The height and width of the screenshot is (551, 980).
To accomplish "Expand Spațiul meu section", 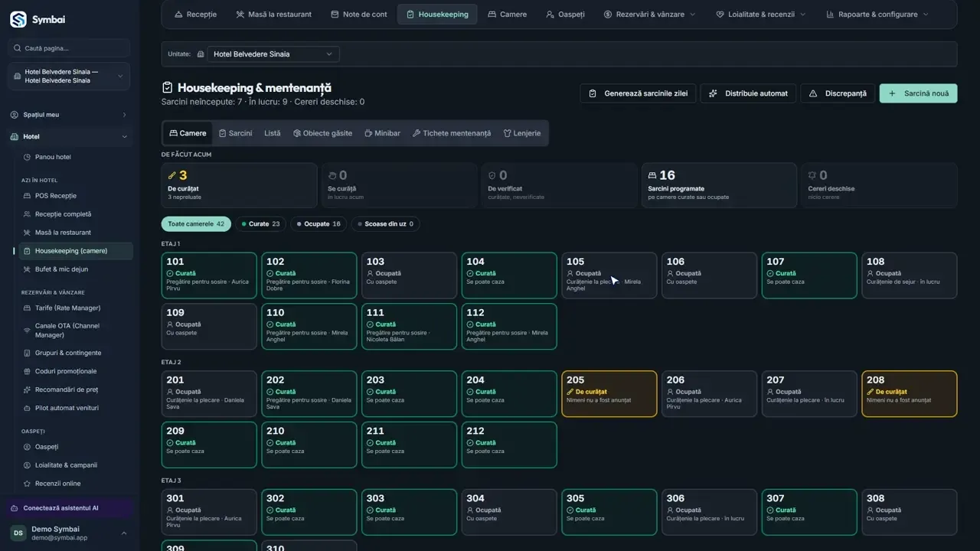I will (x=69, y=115).
